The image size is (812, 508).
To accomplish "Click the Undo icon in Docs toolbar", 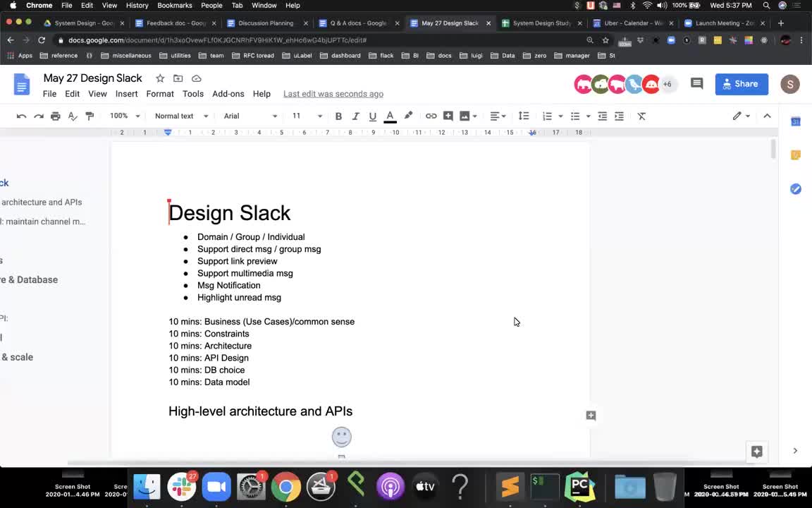I will pyautogui.click(x=21, y=116).
